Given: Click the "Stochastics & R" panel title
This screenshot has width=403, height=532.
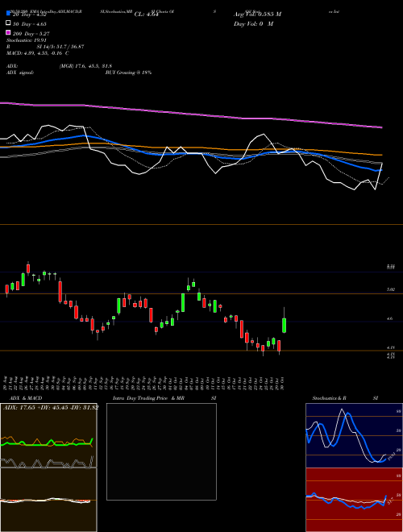Looking at the screenshot, I should point(329,398).
